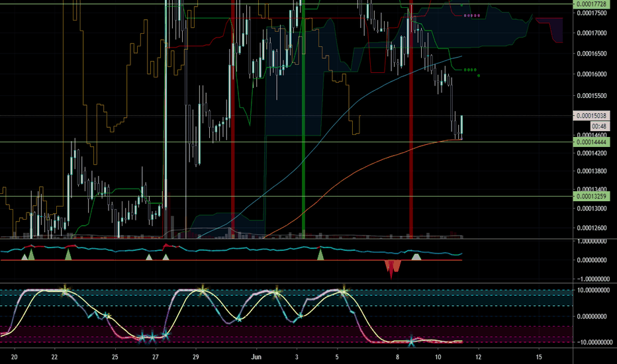Click the 10.00000000 oscillator scale value
Screen dimensions: 617x364
[593, 290]
